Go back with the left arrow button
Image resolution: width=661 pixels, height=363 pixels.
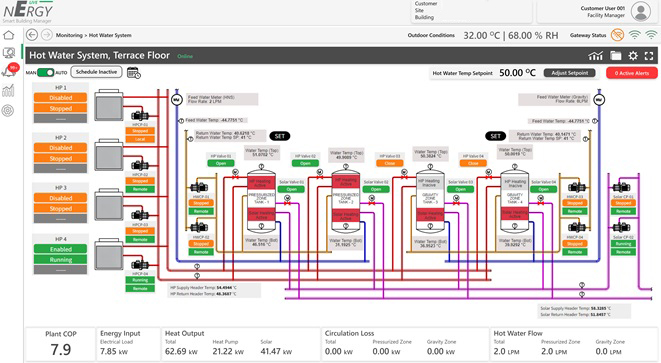coord(32,35)
